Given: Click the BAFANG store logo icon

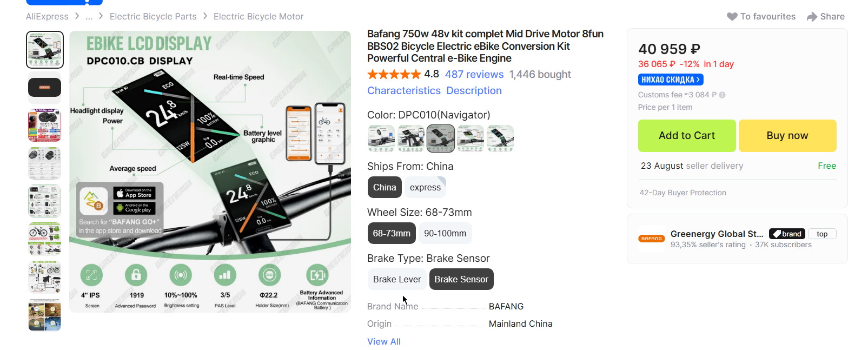Looking at the screenshot, I should pyautogui.click(x=652, y=239).
